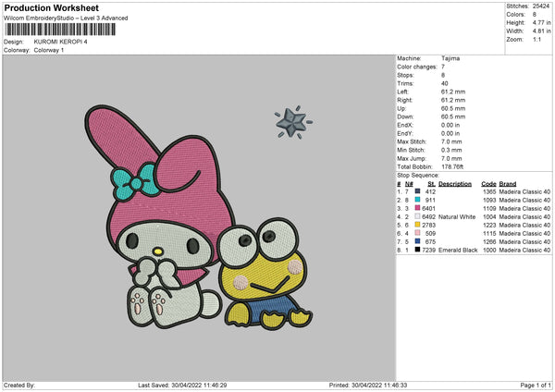Click 'Wilcom EmbroideryStudio – Level 3 Advanced' text
This screenshot has height=392, width=555.
tap(66, 18)
